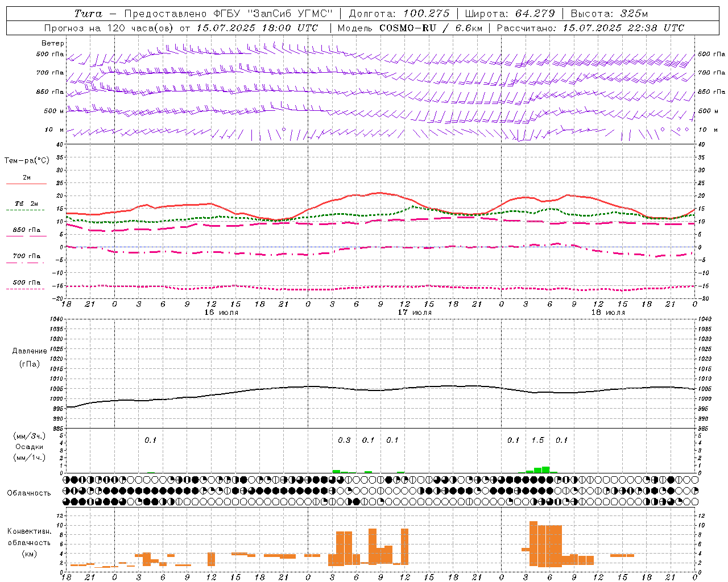This screenshot has height=582, width=728.
Task: Click the "Осадки" precipitation label
Action: [x=30, y=447]
